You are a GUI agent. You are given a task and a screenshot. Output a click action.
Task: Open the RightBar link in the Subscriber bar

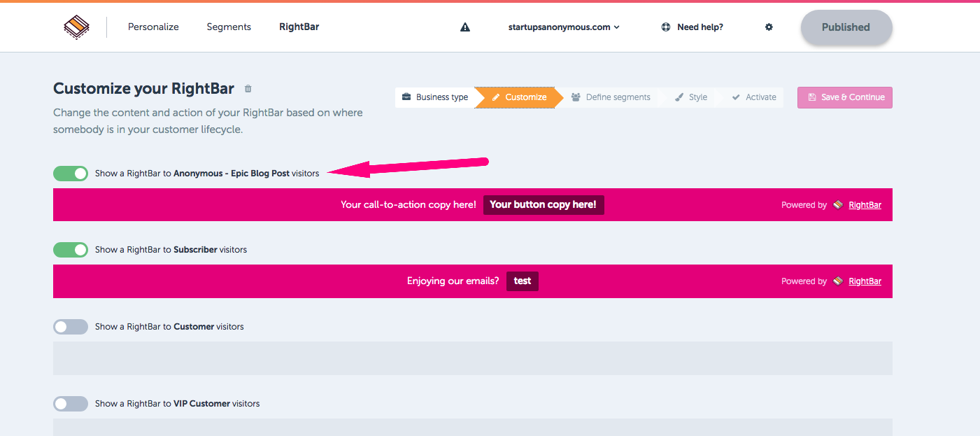click(x=865, y=281)
